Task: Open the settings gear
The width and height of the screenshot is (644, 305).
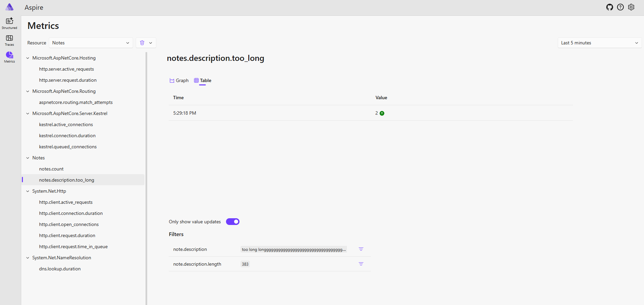Action: coord(631,7)
